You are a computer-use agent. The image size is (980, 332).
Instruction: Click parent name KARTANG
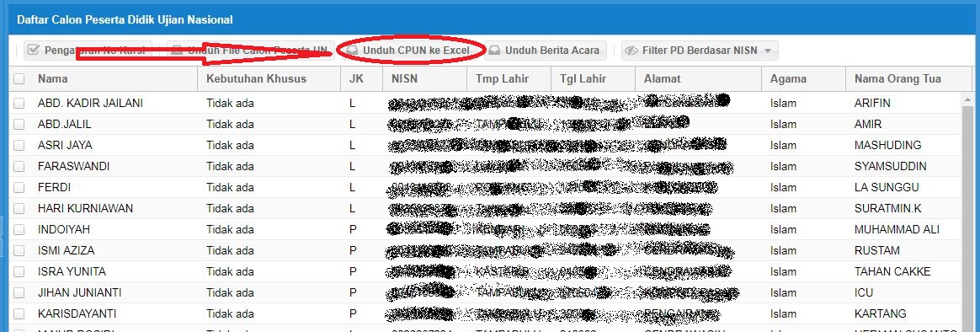click(x=880, y=313)
